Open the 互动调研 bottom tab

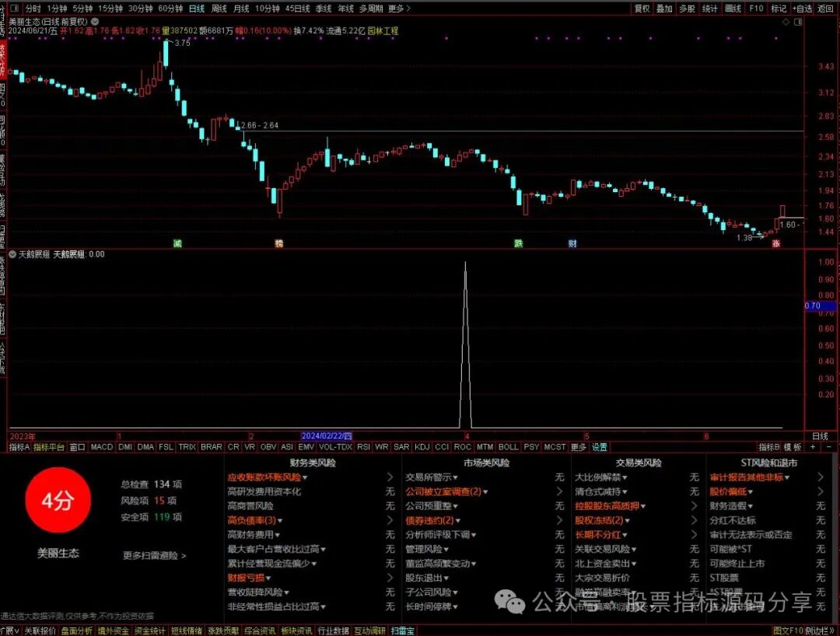(369, 631)
